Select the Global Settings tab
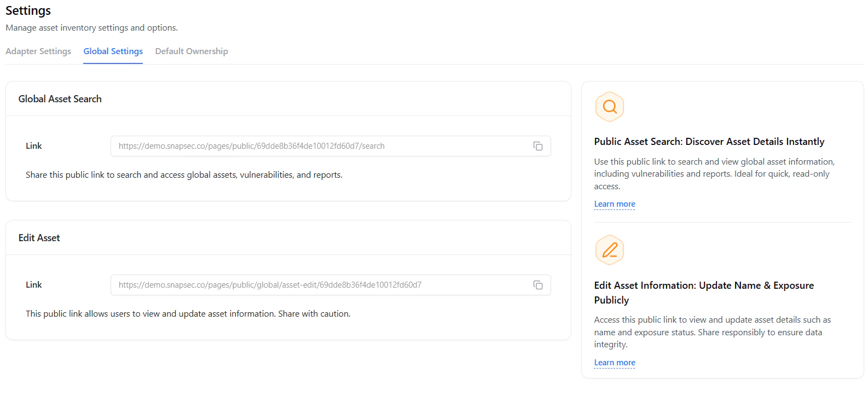This screenshot has width=868, height=414. coord(113,51)
